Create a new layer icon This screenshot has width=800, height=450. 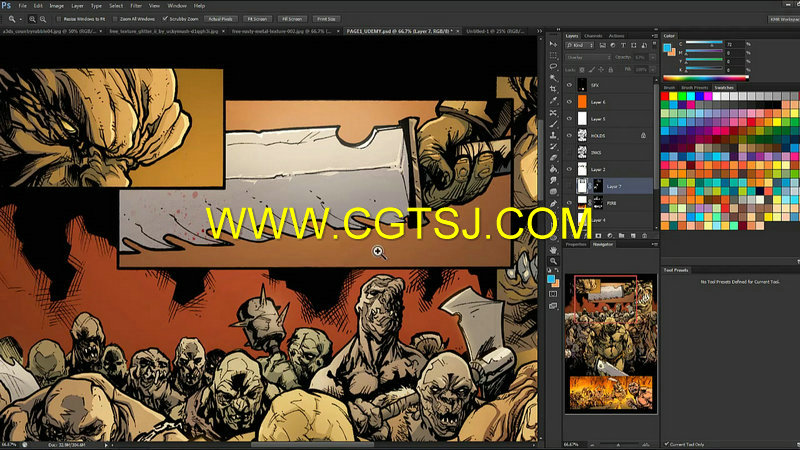point(633,236)
